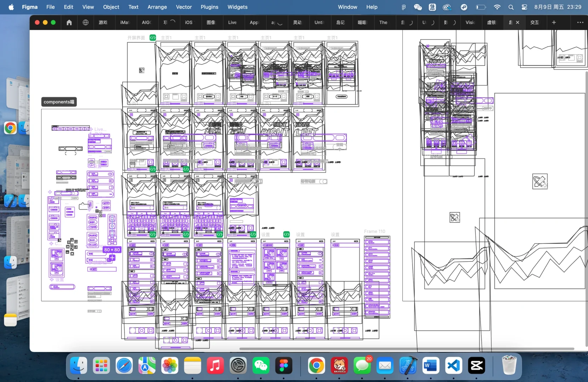
Task: Open the View menu
Action: click(88, 7)
